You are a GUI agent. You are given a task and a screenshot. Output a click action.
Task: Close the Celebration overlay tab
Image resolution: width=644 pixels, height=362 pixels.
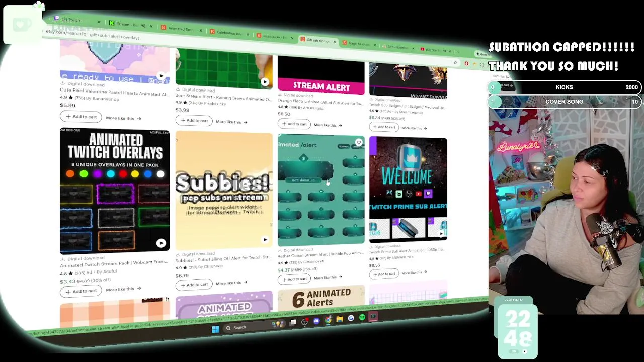(x=248, y=35)
